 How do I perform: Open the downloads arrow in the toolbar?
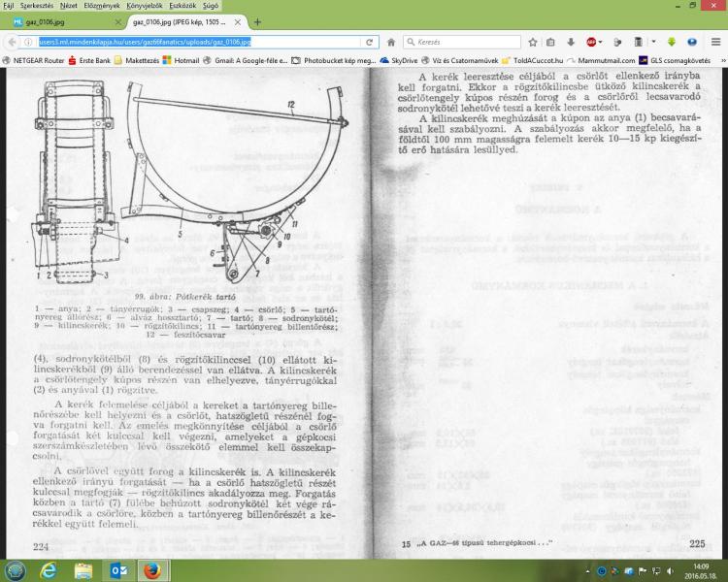click(570, 43)
